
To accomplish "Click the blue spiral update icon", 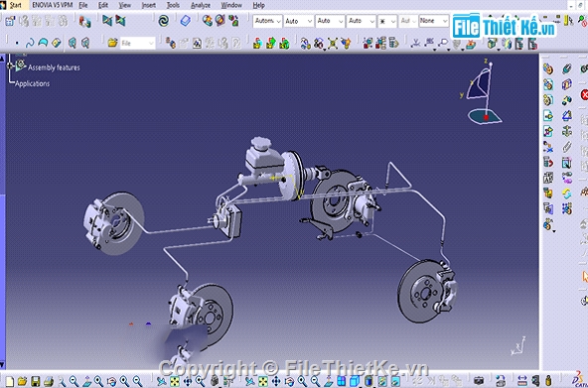I will tap(164, 21).
